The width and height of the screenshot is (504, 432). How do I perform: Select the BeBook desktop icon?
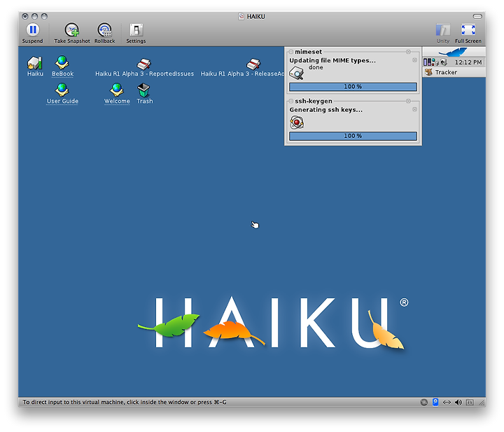point(62,62)
